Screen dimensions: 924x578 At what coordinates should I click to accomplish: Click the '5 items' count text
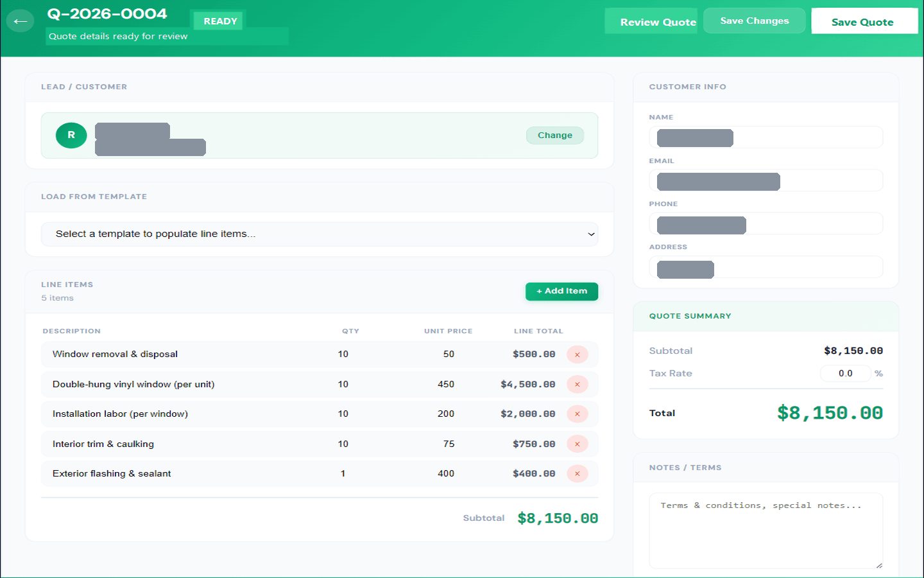[x=57, y=298]
